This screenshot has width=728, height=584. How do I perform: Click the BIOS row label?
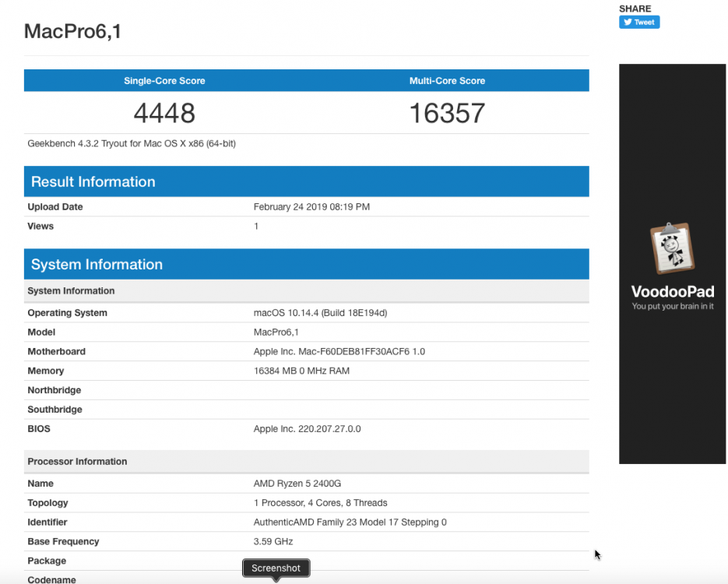[x=39, y=428]
